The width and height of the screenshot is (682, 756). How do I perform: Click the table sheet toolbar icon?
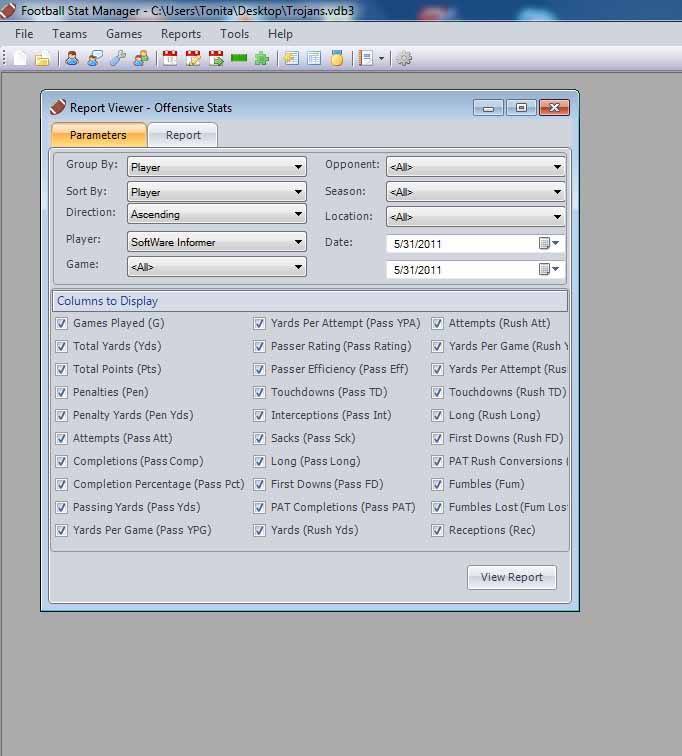(314, 58)
